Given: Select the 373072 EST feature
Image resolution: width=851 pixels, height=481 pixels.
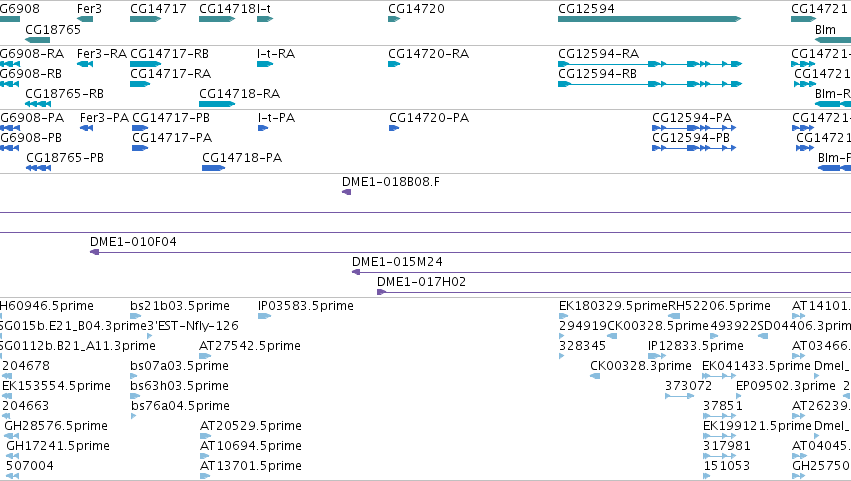Looking at the screenshot, I should tap(679, 396).
